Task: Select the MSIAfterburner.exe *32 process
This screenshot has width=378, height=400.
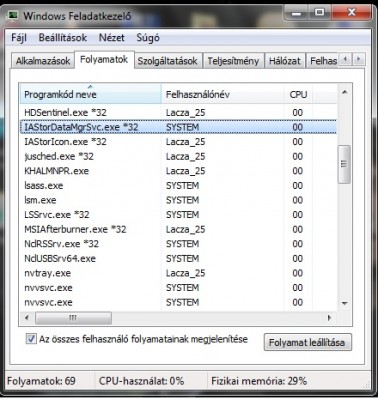Action: [178, 229]
